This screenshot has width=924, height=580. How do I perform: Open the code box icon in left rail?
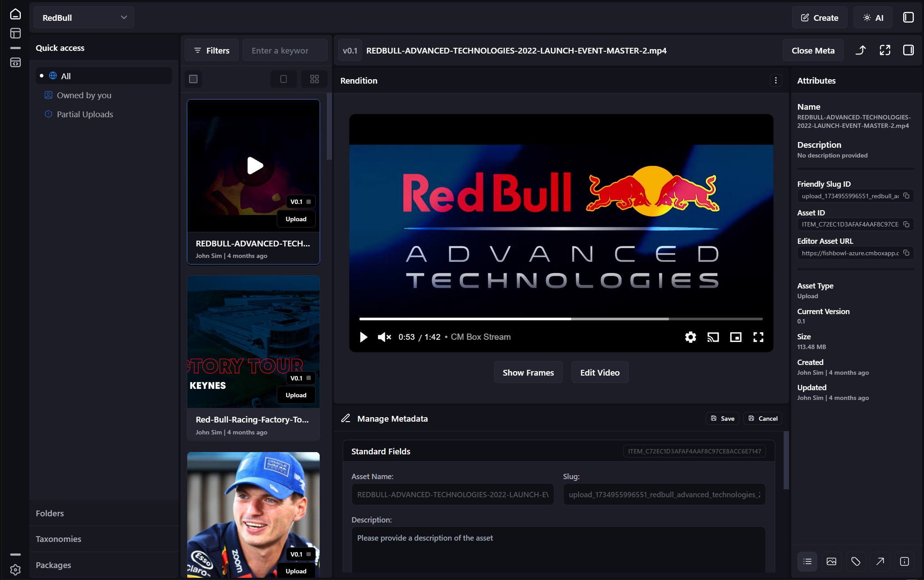point(15,62)
